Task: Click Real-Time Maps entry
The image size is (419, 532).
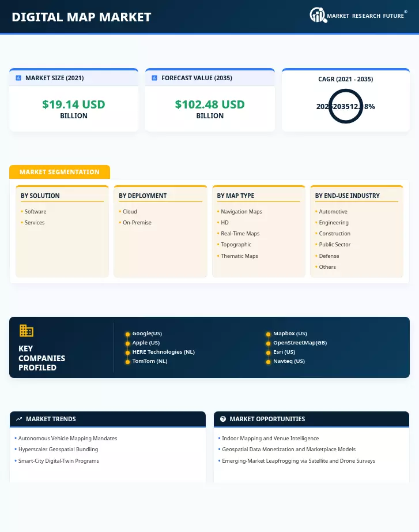Action: [x=240, y=234]
